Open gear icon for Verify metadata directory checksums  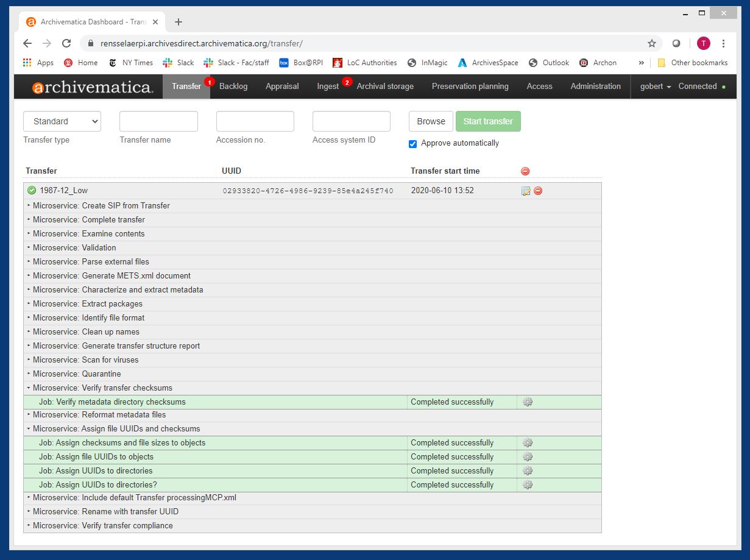528,402
